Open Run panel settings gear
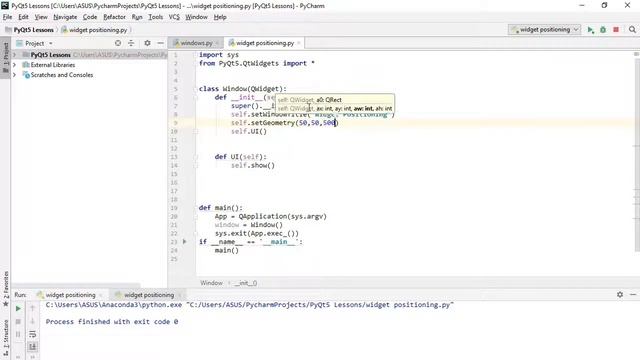This screenshot has height=360, width=640. tap(620, 294)
